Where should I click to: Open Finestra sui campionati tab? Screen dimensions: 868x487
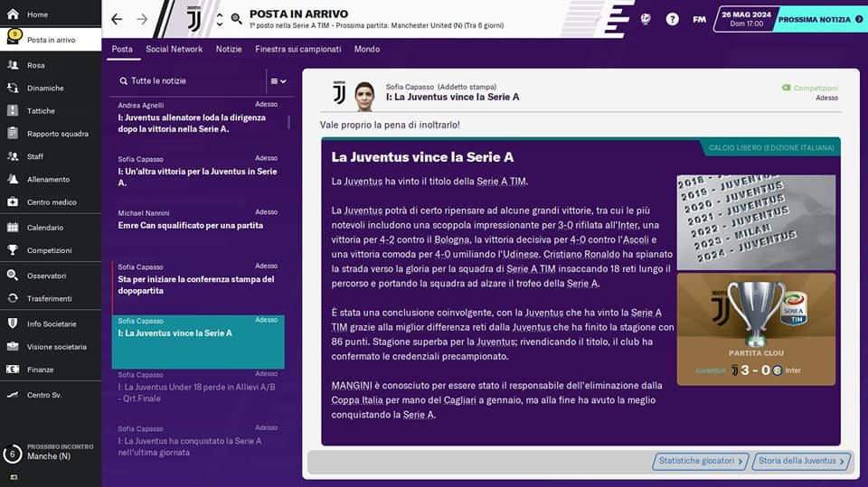[x=297, y=50]
